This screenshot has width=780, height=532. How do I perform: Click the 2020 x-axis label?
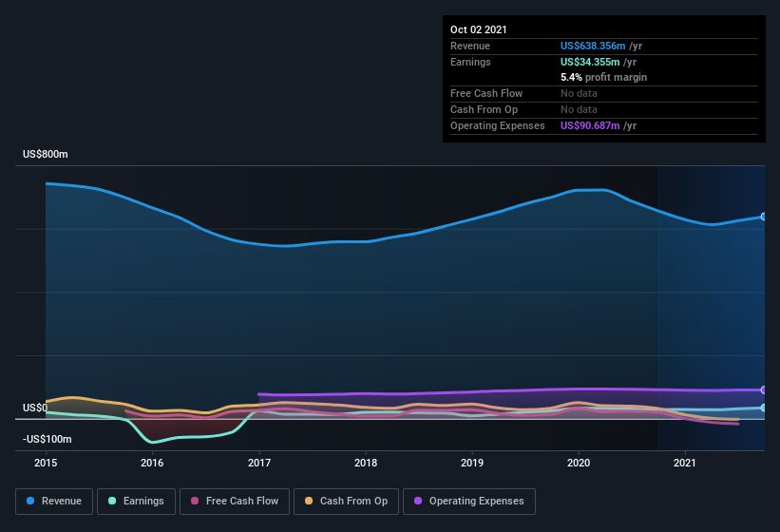[x=579, y=463]
